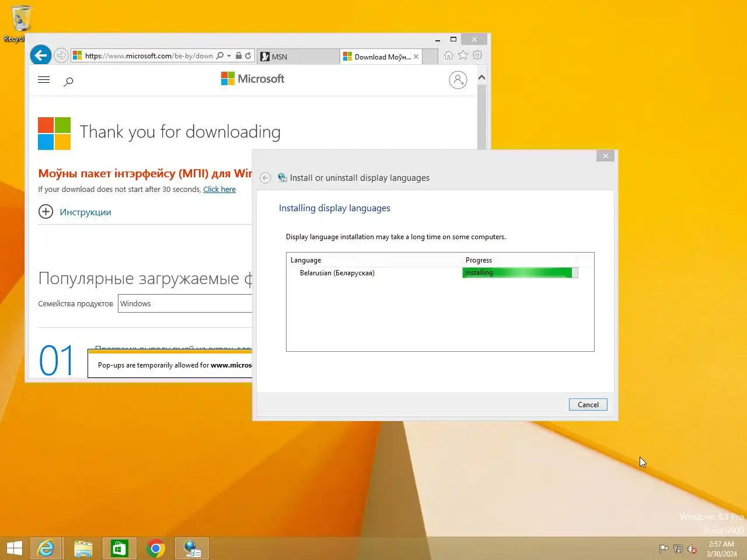Open Internet Explorer from the taskbar
Screen dimensions: 747x560
pyautogui.click(x=46, y=548)
